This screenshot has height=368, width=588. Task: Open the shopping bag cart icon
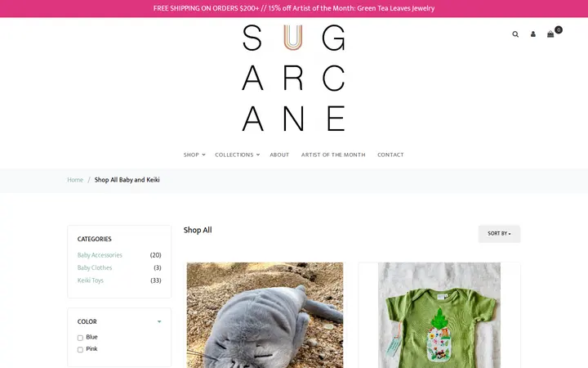point(550,34)
